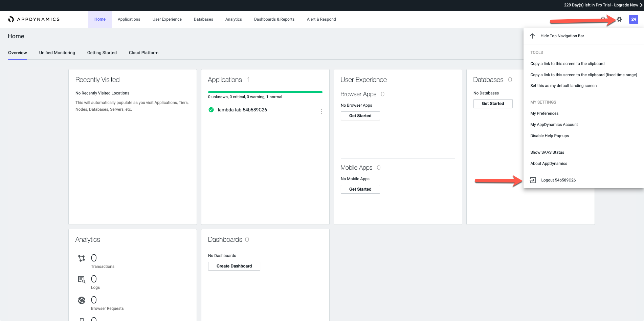This screenshot has width=644, height=321.
Task: Select My Preferences from the settings menu
Action: point(544,113)
